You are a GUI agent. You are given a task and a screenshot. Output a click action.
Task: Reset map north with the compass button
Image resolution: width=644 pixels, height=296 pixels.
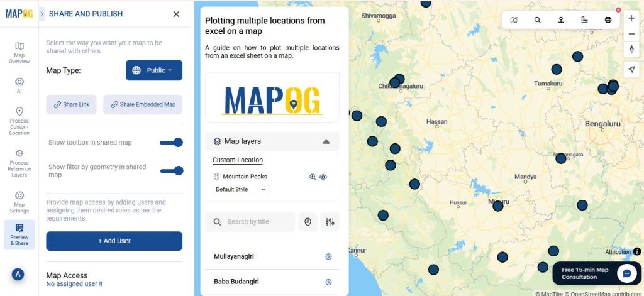coord(631,49)
